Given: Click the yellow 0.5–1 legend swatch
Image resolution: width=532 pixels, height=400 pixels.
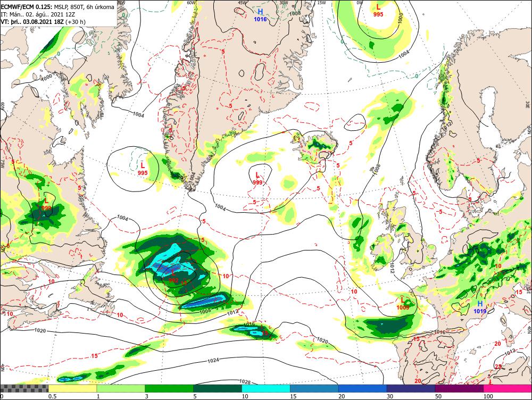Looking at the screenshot, I should [72, 388].
